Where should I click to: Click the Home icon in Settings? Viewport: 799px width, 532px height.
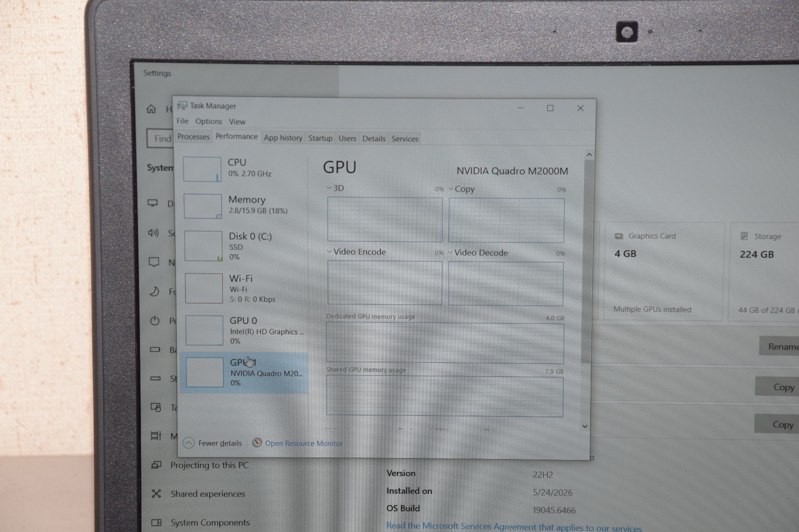[x=151, y=109]
